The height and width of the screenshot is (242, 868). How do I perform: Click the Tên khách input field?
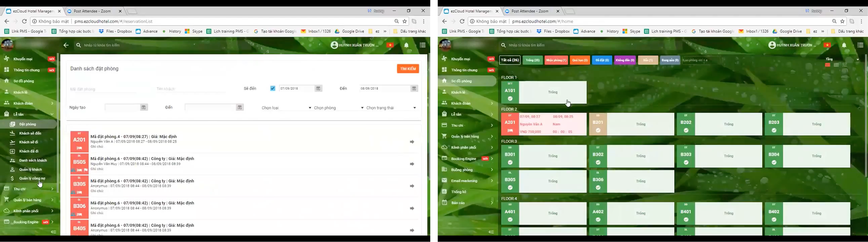191,89
